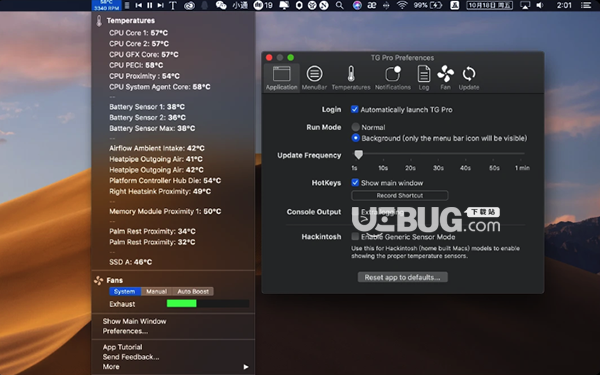The height and width of the screenshot is (375, 600).
Task: Open the Temperatures preferences tab
Action: pyautogui.click(x=351, y=78)
